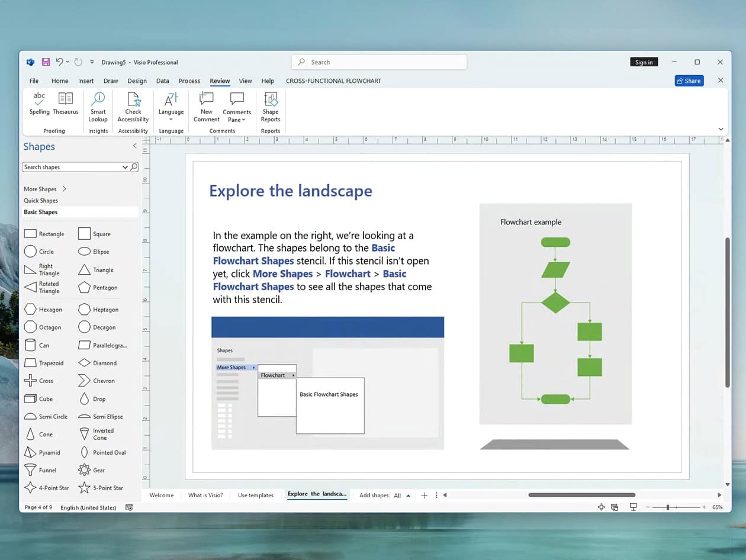Start Presentation Mode from the status bar
746x560 pixels.
(x=633, y=507)
